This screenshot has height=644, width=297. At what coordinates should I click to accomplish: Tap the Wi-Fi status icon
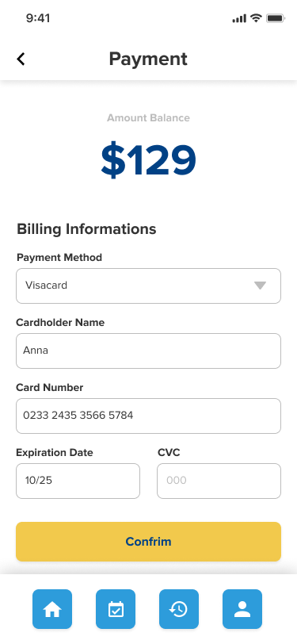click(257, 18)
